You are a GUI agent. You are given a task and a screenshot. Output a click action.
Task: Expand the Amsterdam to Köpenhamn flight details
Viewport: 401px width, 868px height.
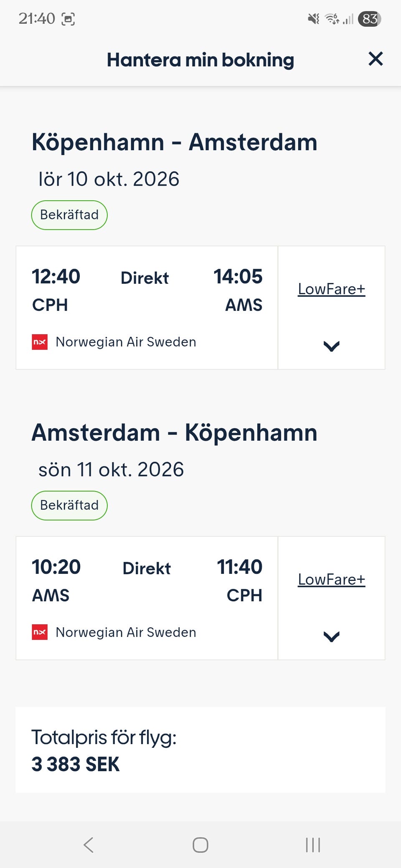pyautogui.click(x=331, y=636)
